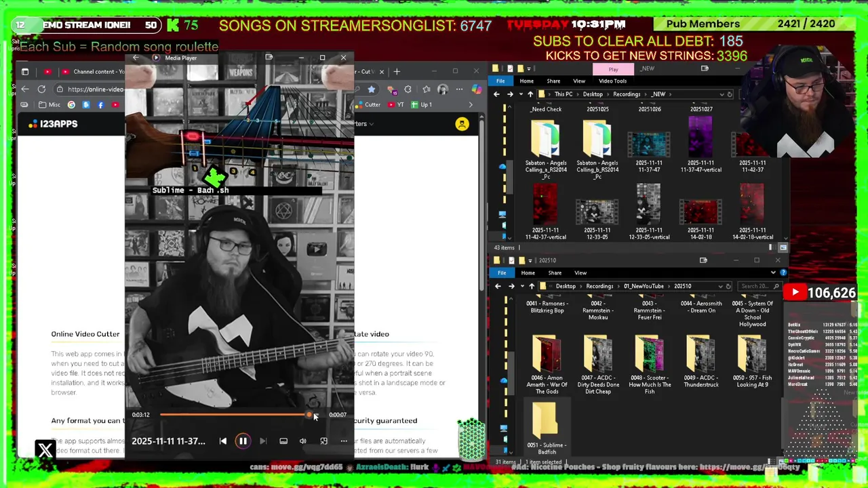Viewport: 868px width, 488px height.
Task: Open the View tab in the 202510 window
Action: coord(580,272)
